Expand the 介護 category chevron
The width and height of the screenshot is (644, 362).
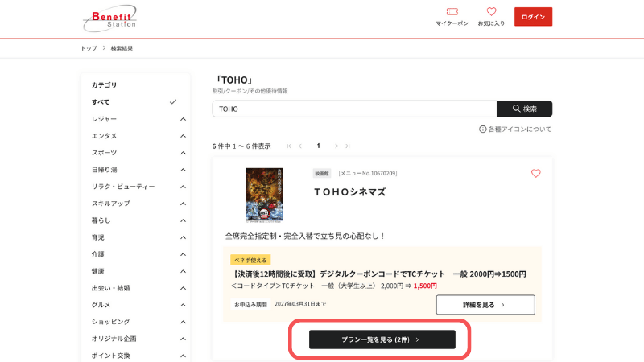pos(184,254)
